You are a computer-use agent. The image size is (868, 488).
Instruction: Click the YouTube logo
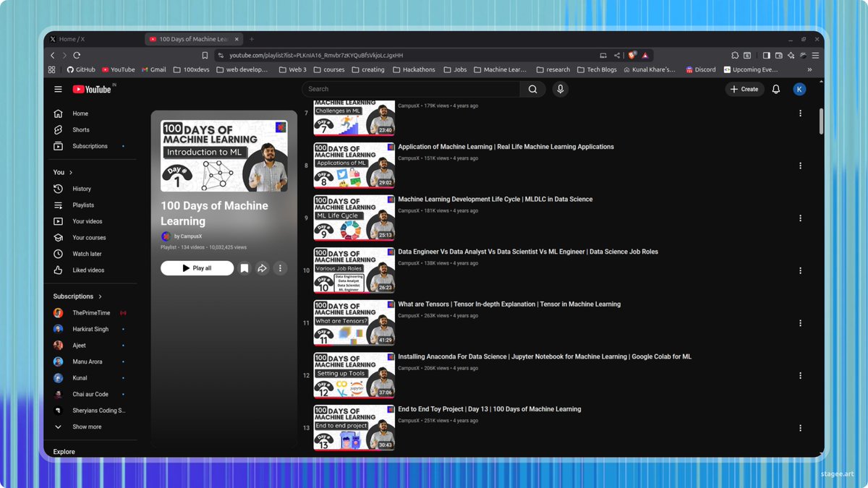click(x=92, y=89)
